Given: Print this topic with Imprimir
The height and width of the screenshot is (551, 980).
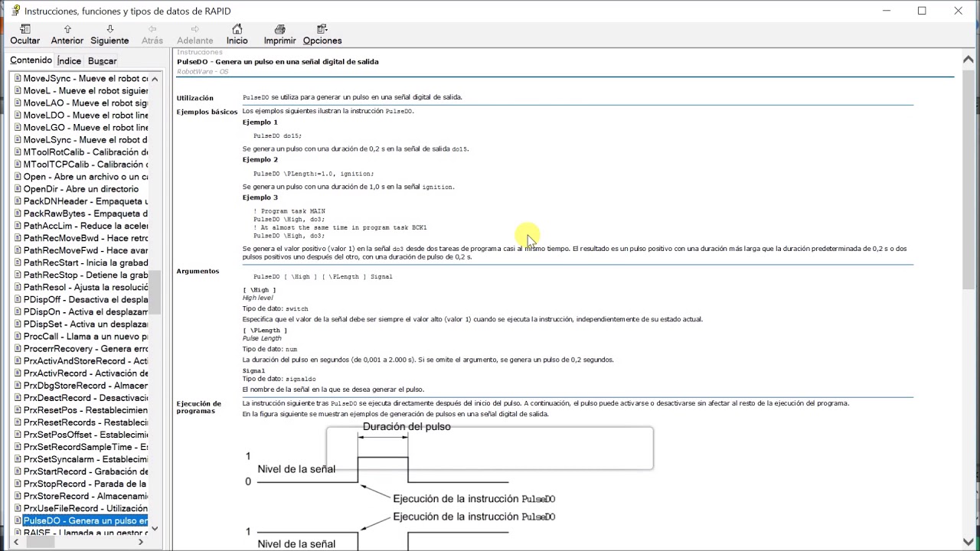Looking at the screenshot, I should point(279,34).
